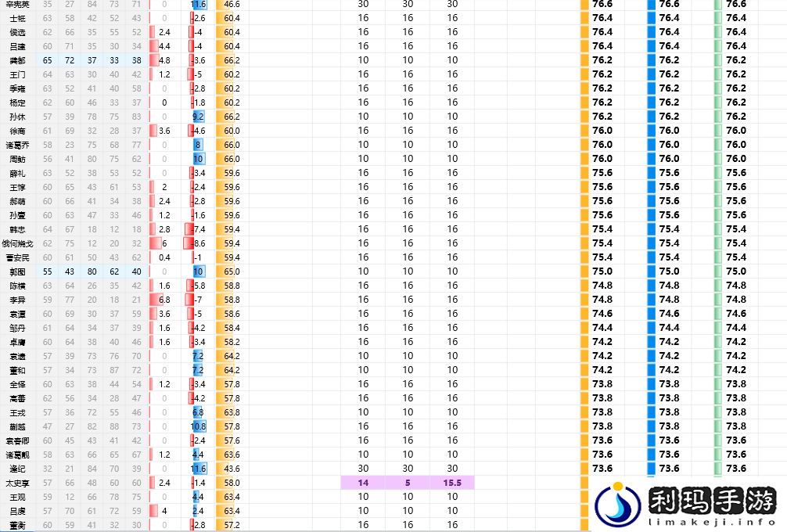Screen dimensions: 787x532
Task: Click the 74.6 blue-bar cell in 袁谭's row
Action: tap(669, 314)
